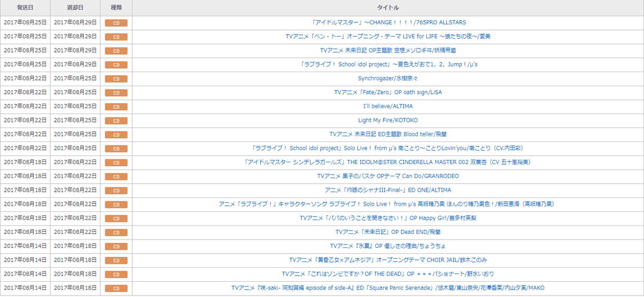Select the 2017年08月29日 return date in 空想メソロギヰ row
The width and height of the screenshot is (644, 297).
tap(75, 50)
